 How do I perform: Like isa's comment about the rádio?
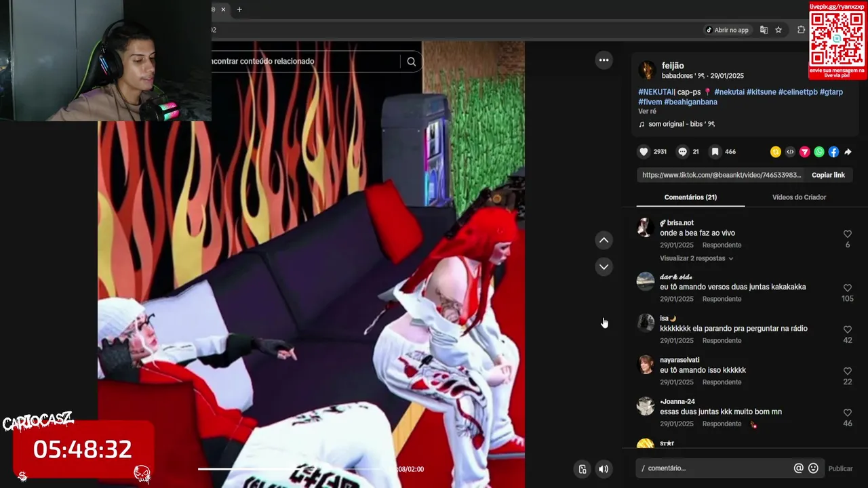tap(847, 329)
